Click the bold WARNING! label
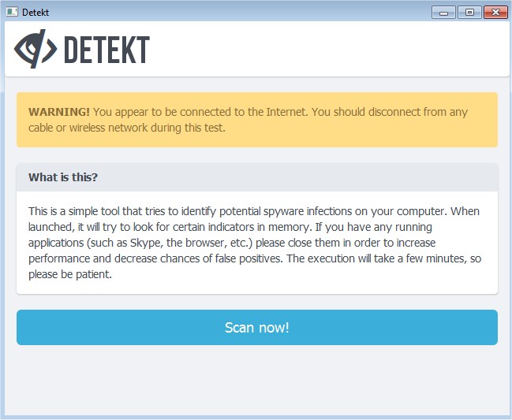Image resolution: width=512 pixels, height=420 pixels. point(59,112)
